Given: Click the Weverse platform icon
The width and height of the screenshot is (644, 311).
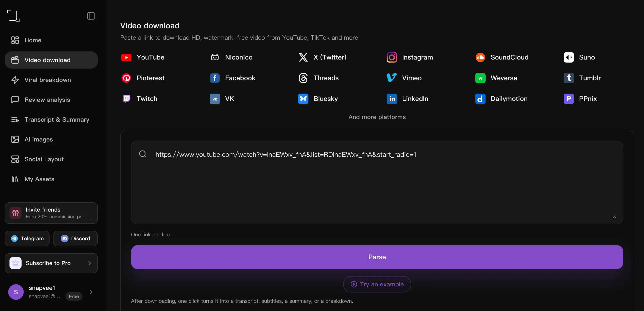Looking at the screenshot, I should (480, 78).
